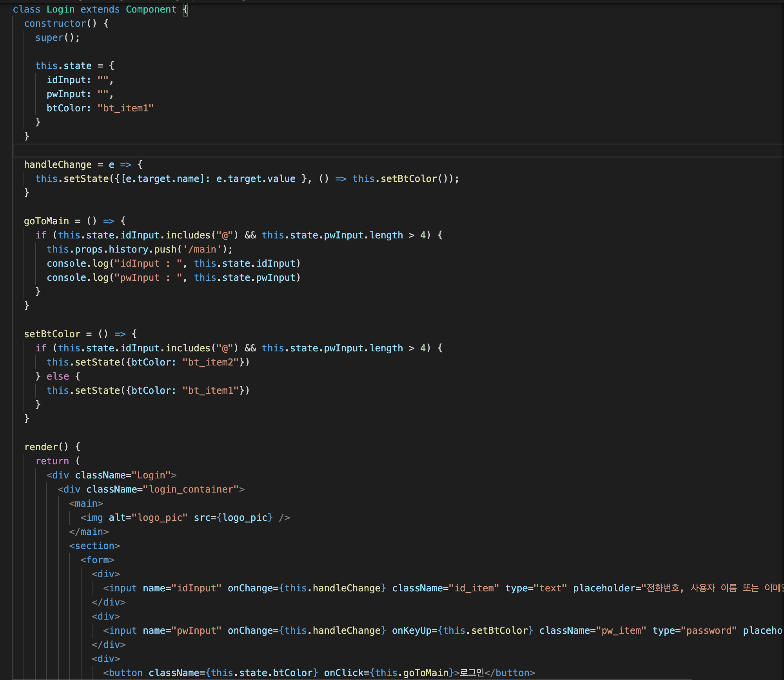Click the 'goToMain = () => {' declaration
The height and width of the screenshot is (680, 784).
74,221
